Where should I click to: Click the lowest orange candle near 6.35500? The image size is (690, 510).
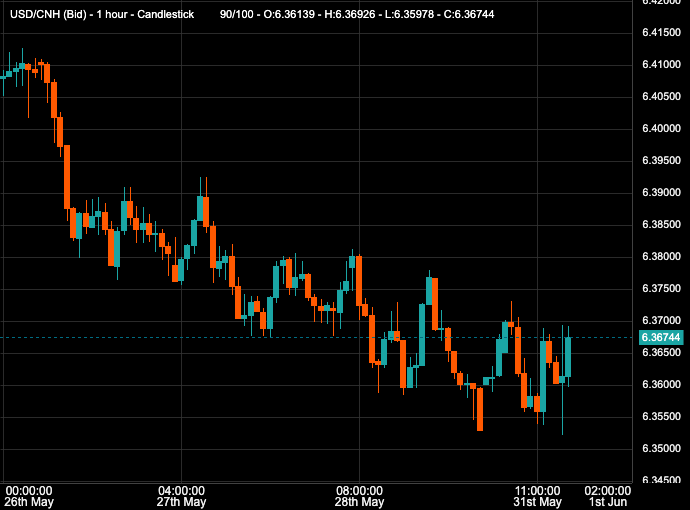tap(480, 409)
